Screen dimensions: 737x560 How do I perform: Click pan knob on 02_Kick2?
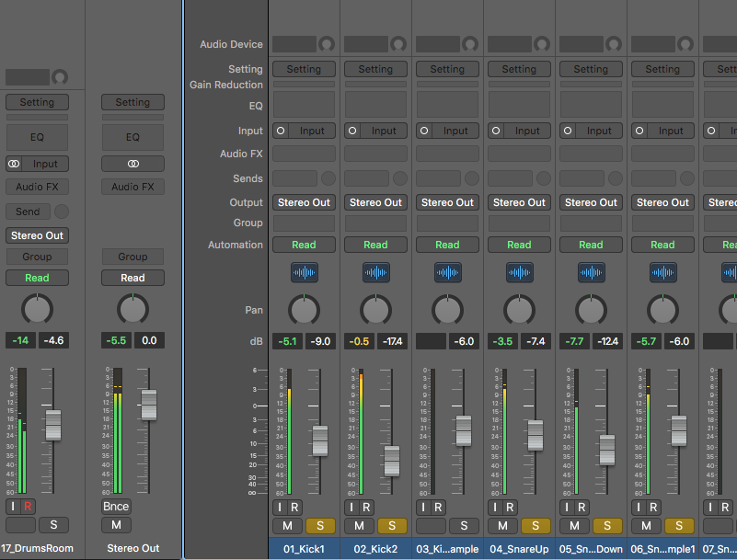pyautogui.click(x=376, y=310)
